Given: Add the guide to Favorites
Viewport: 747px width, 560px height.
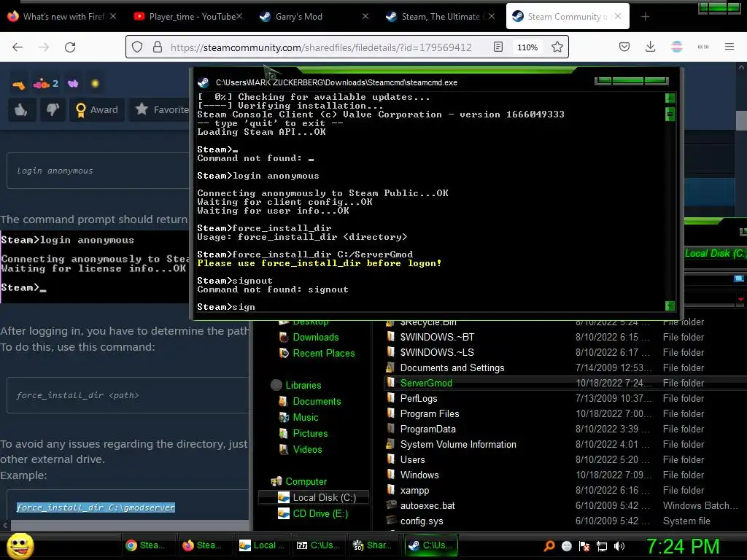Looking at the screenshot, I should 161,110.
